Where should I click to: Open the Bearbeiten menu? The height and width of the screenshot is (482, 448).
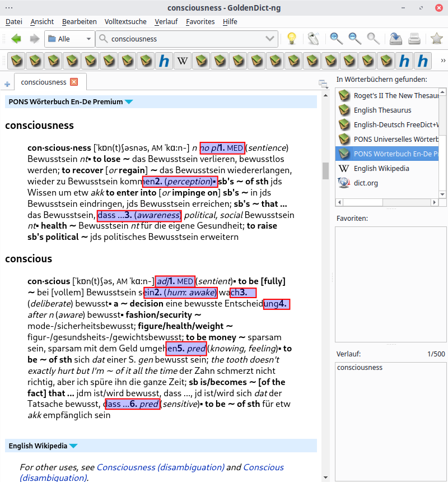pyautogui.click(x=79, y=21)
